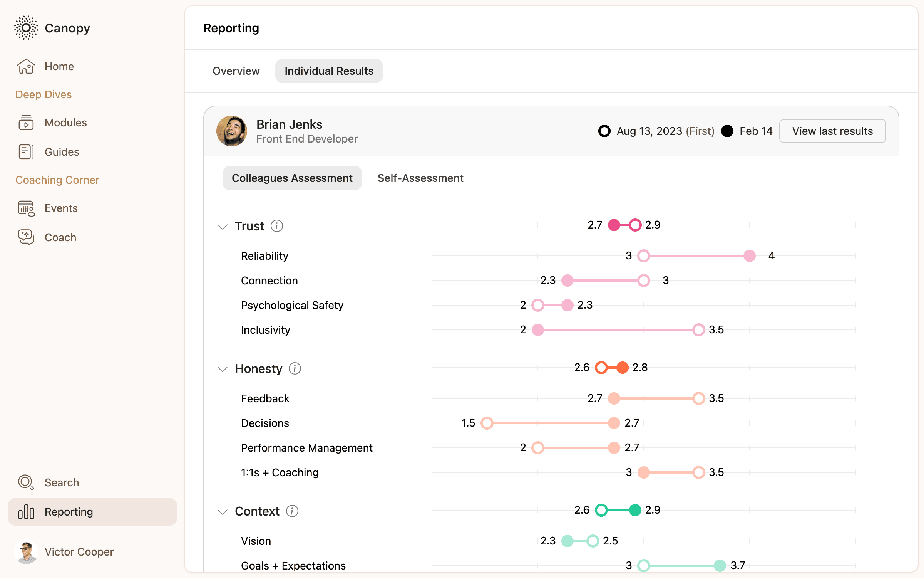The height and width of the screenshot is (578, 924).
Task: Open the Individual Results tab
Action: click(329, 71)
